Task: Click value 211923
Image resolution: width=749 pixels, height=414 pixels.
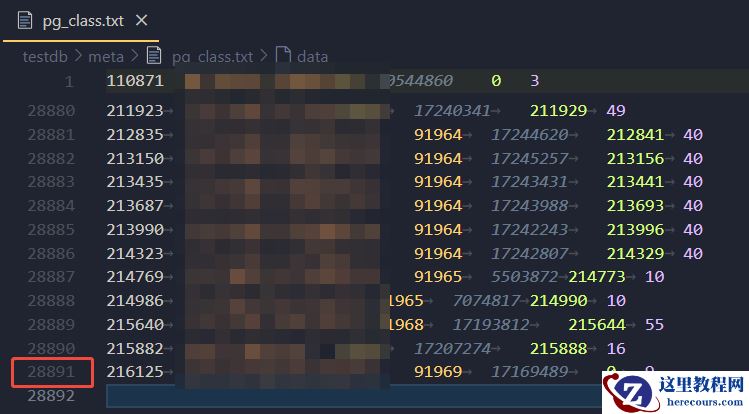Action: 135,111
